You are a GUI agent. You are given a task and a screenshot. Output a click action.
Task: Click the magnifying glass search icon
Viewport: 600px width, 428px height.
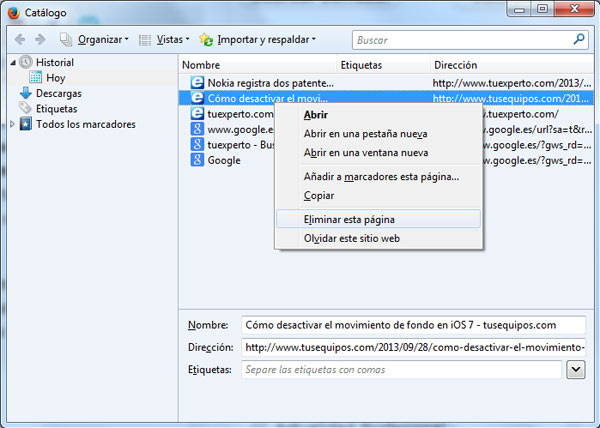click(579, 39)
